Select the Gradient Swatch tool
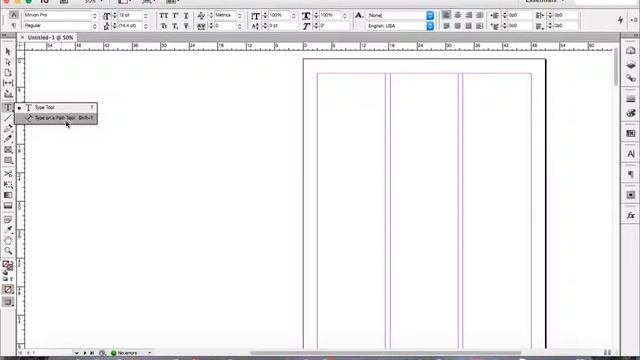The image size is (640, 360). click(x=8, y=195)
